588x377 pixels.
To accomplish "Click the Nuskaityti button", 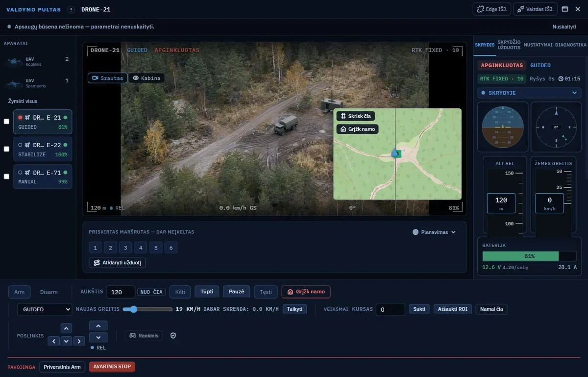I will 564,26.
